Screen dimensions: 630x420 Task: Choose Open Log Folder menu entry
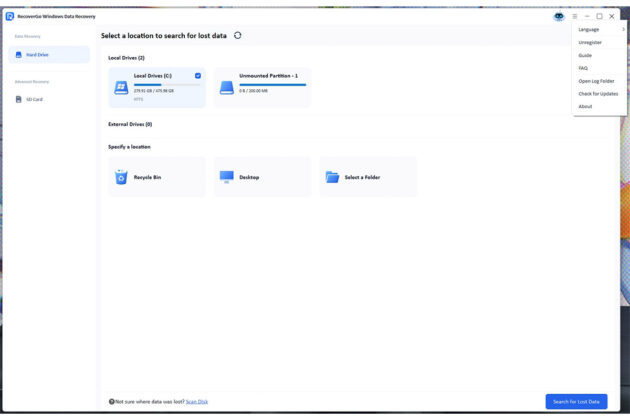tap(599, 81)
